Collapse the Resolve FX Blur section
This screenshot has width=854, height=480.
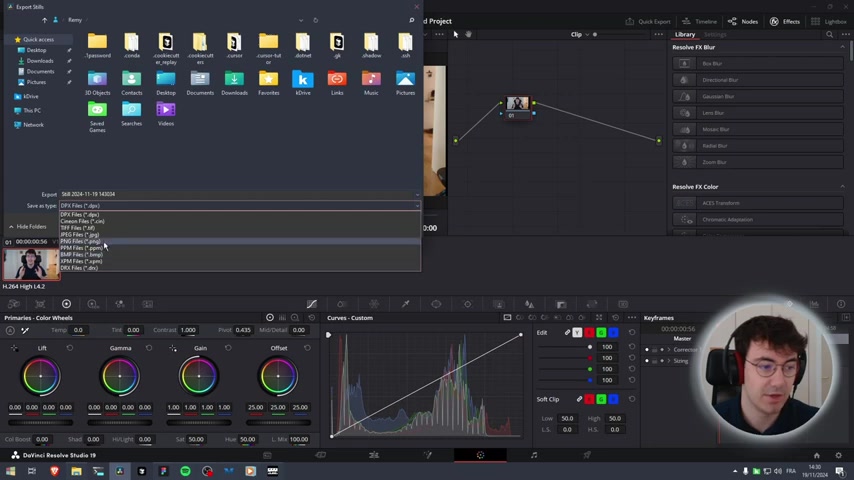tap(842, 47)
